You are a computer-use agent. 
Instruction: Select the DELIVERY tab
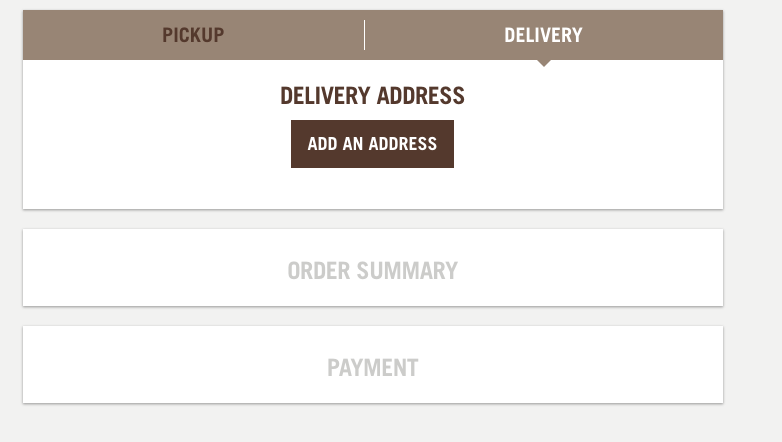click(x=544, y=35)
